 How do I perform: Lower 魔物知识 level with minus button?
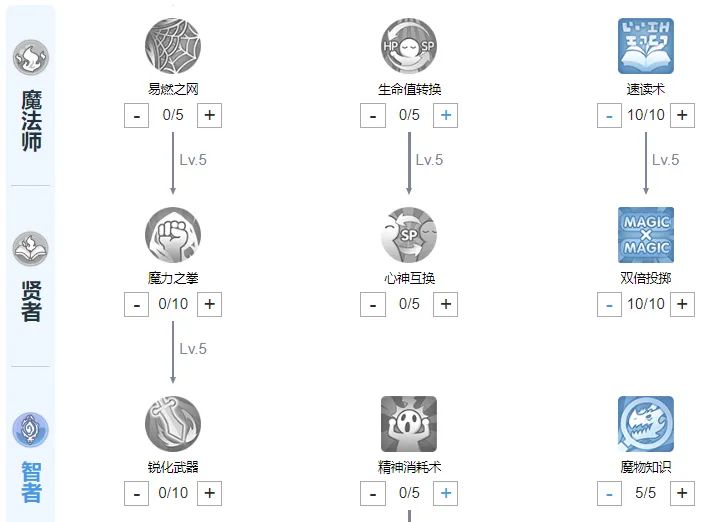tap(609, 493)
